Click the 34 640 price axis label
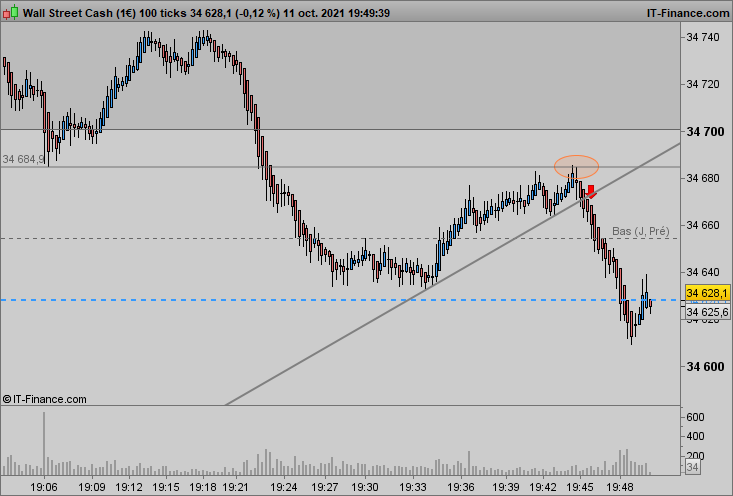Image resolution: width=733 pixels, height=496 pixels. [703, 272]
